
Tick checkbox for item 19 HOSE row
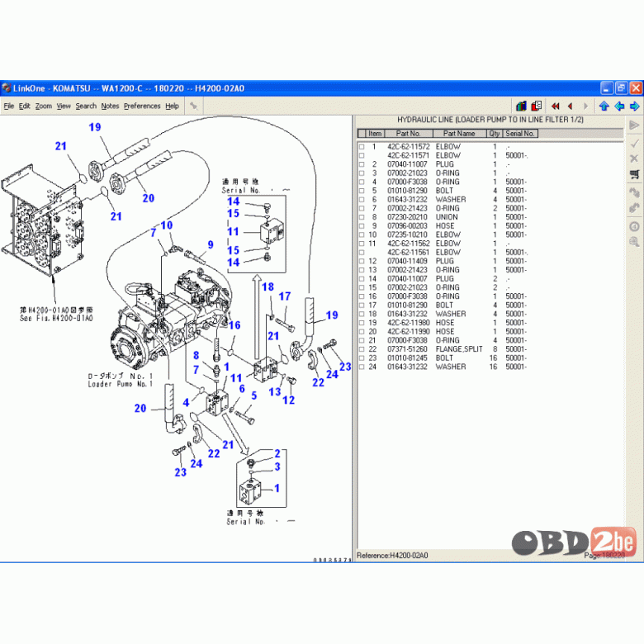click(362, 323)
